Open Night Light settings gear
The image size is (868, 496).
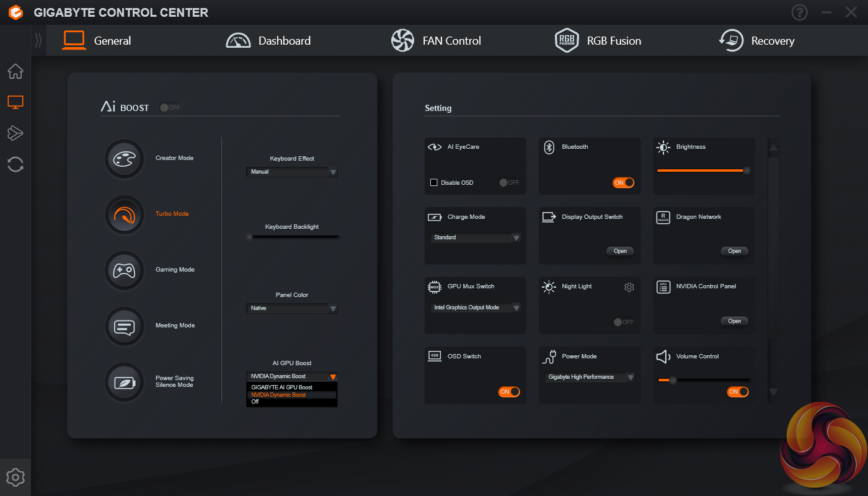tap(629, 287)
